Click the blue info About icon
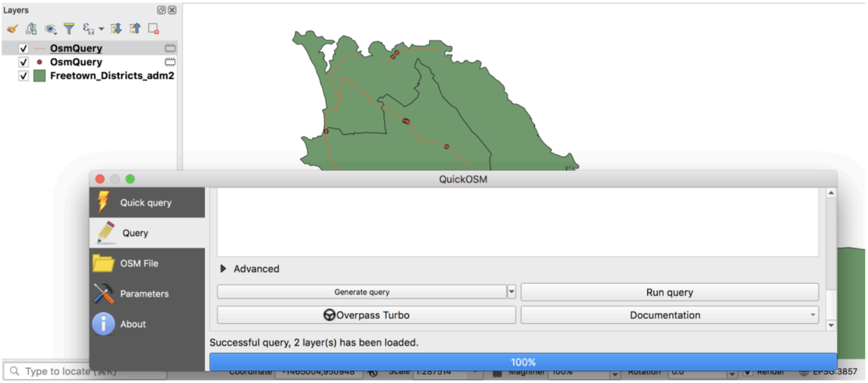The image size is (868, 383). pos(103,324)
